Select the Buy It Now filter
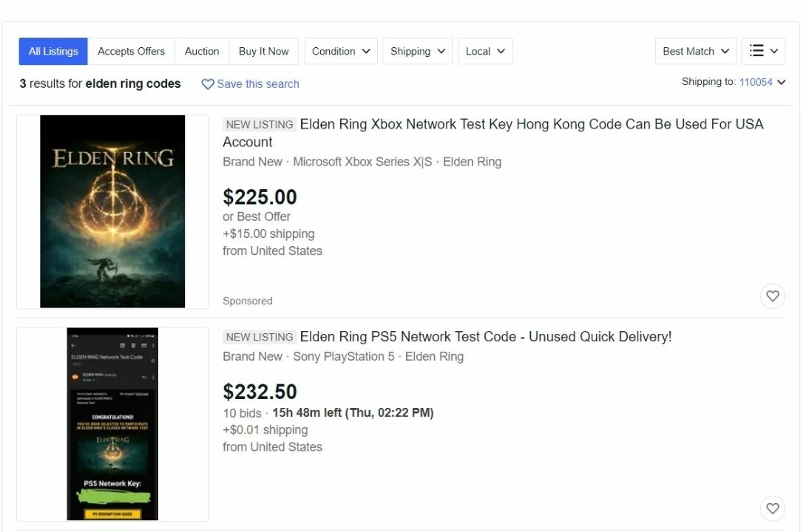 263,51
